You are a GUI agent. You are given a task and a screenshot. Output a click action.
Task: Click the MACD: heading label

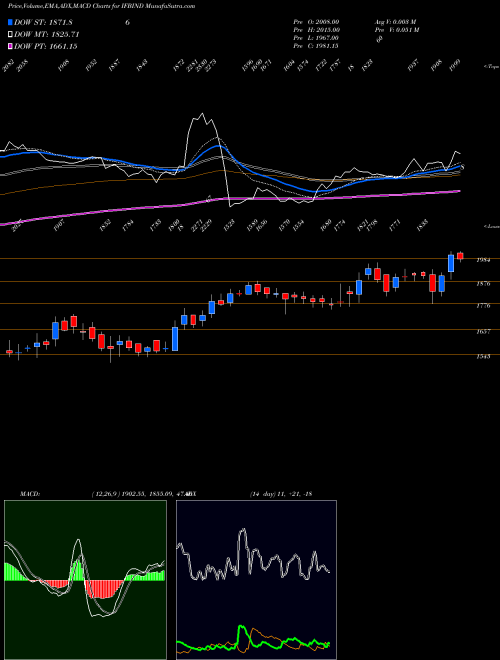click(30, 494)
